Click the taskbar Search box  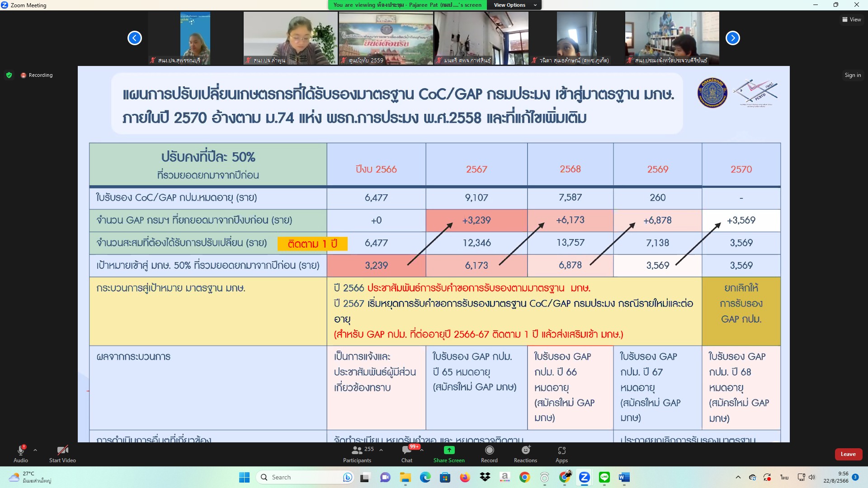(x=305, y=477)
